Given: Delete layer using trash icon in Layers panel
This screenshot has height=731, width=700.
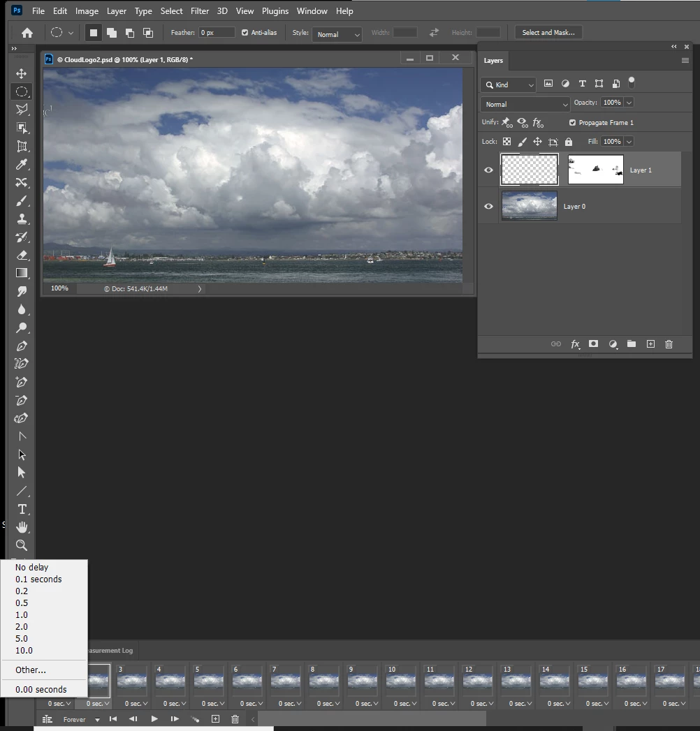Looking at the screenshot, I should [x=669, y=344].
